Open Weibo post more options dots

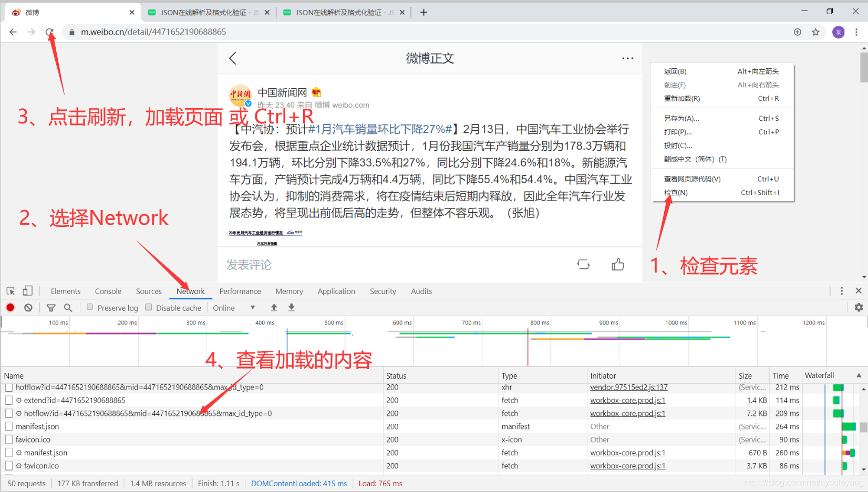(x=627, y=58)
